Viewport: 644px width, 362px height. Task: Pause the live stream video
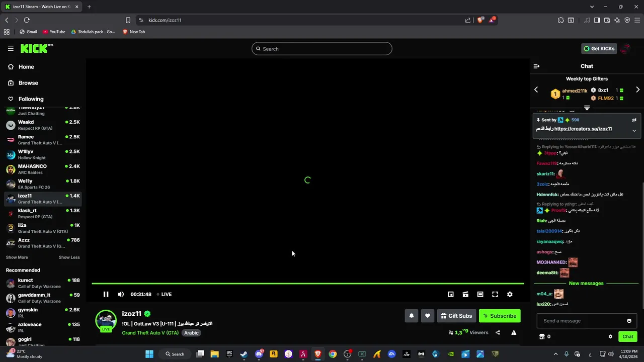(x=106, y=294)
